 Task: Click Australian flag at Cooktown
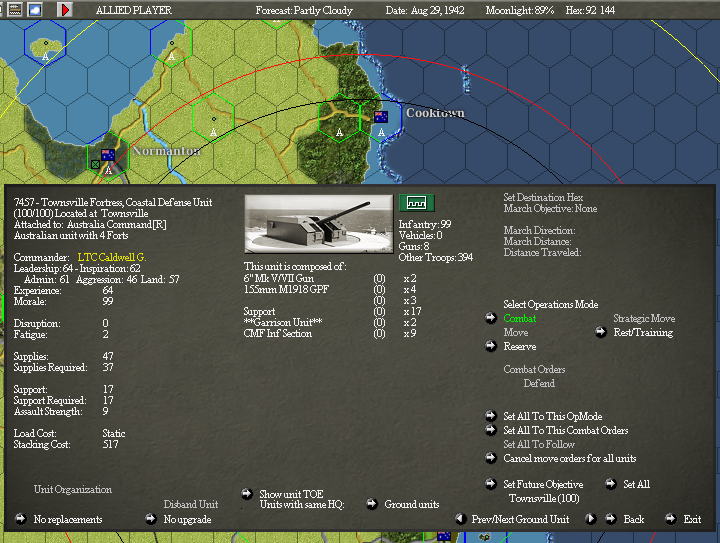[x=381, y=117]
